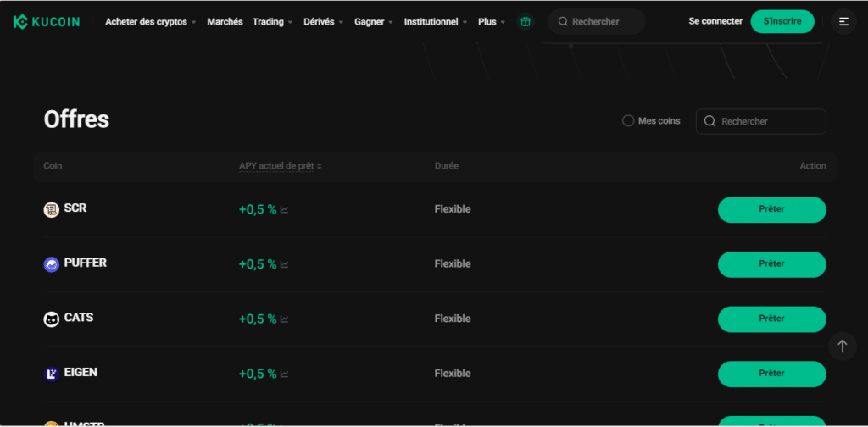Click the SCR +0,5 % APY value

point(258,209)
